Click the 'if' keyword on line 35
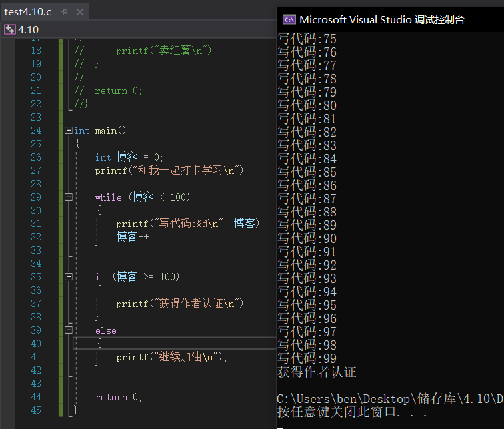 tap(100, 277)
